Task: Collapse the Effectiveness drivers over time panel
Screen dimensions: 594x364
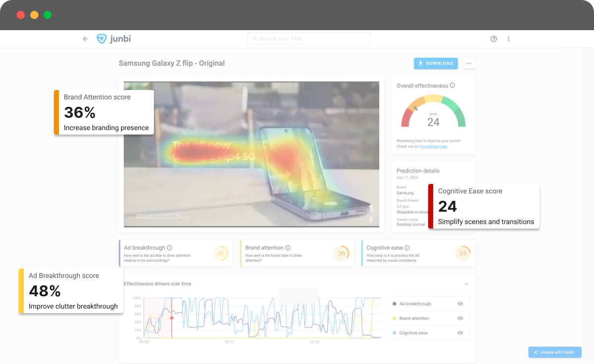Action: 466,284
